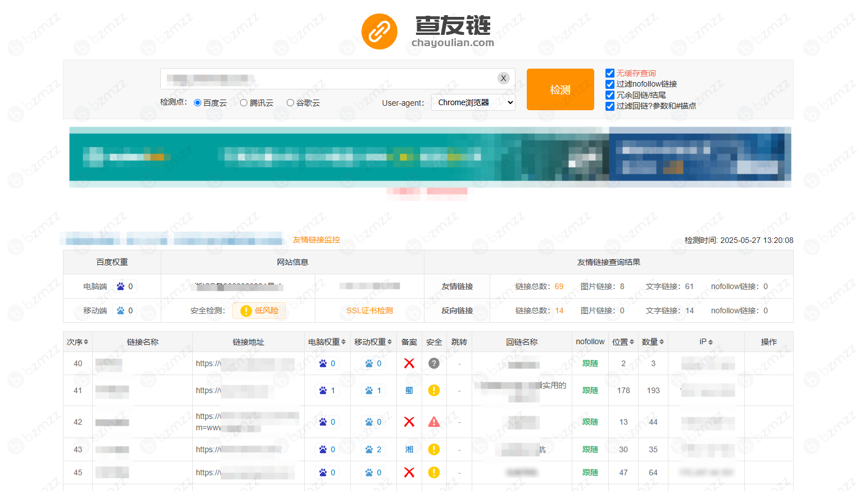Click row 40 移动权重 paw icon
This screenshot has height=491, width=868.
pos(369,363)
